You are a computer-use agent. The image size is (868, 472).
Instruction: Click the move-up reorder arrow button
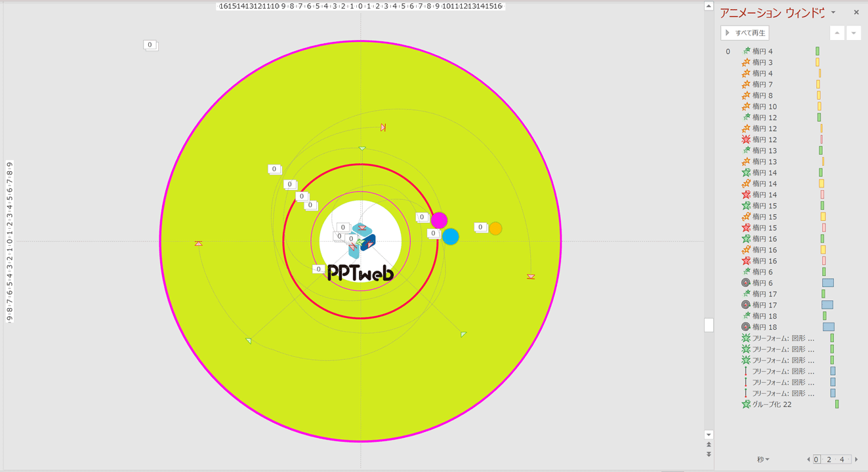837,33
